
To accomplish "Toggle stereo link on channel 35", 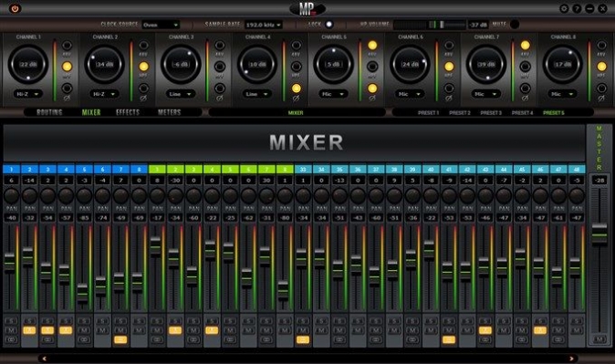I will (339, 339).
